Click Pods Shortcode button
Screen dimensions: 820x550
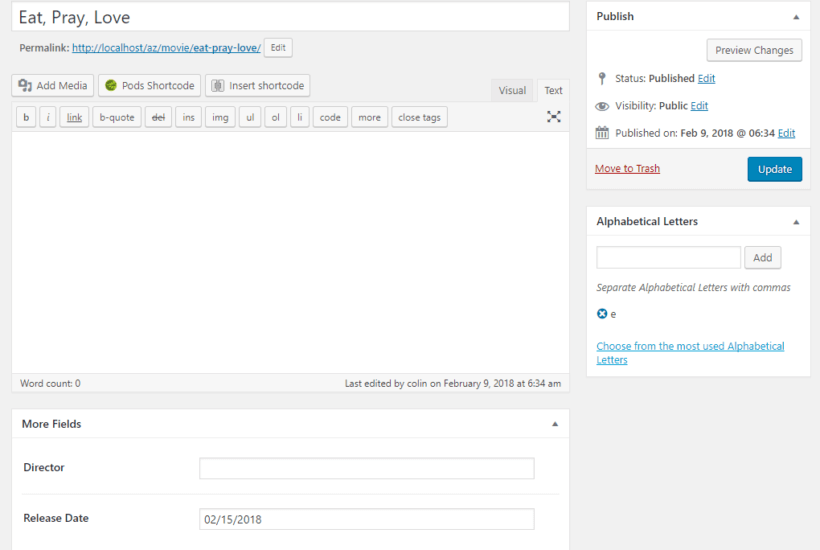[150, 85]
